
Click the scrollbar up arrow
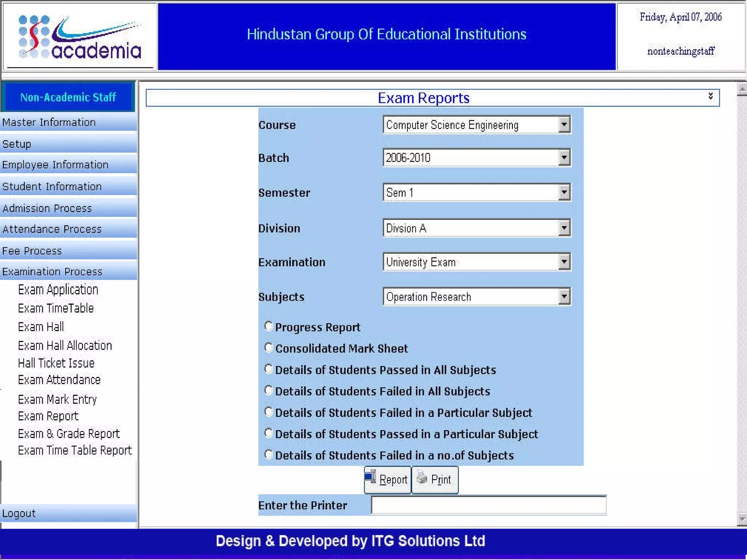click(x=742, y=89)
